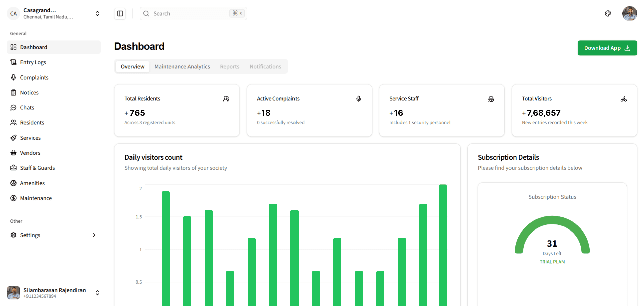Screen dimensions: 644x306
Task: Expand the Casagrand society switcher
Action: 97,14
